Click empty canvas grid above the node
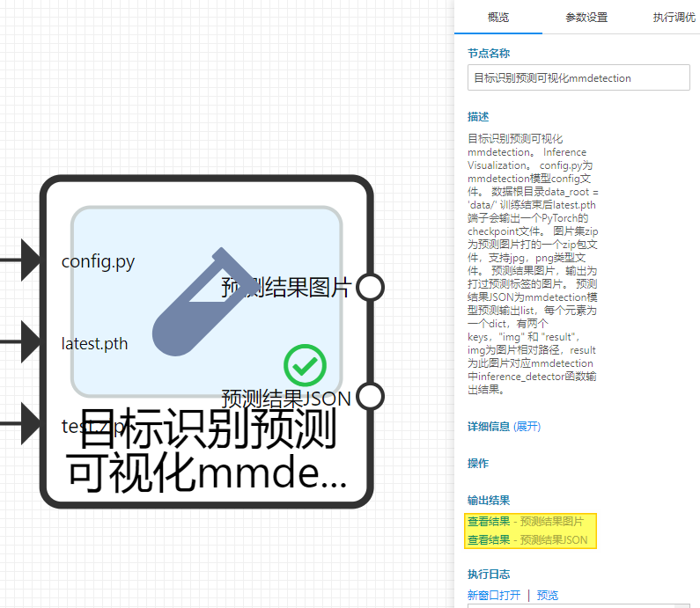The height and width of the screenshot is (608, 700). [220, 88]
